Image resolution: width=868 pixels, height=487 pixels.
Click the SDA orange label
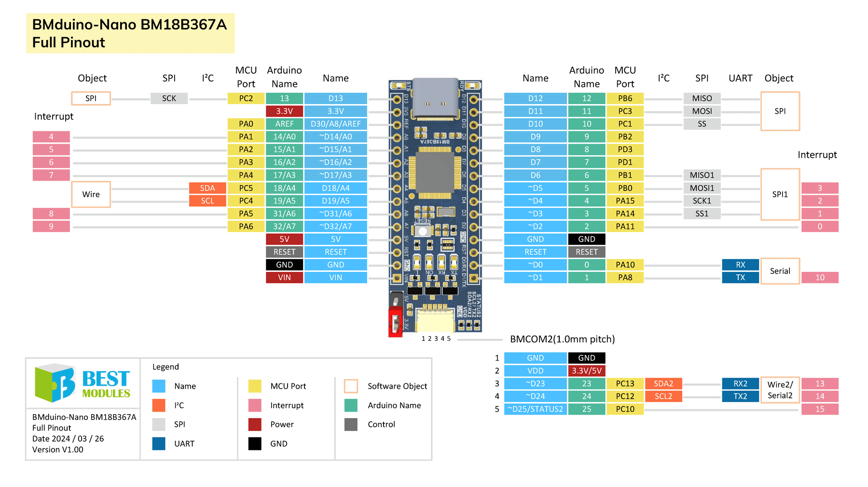point(207,188)
